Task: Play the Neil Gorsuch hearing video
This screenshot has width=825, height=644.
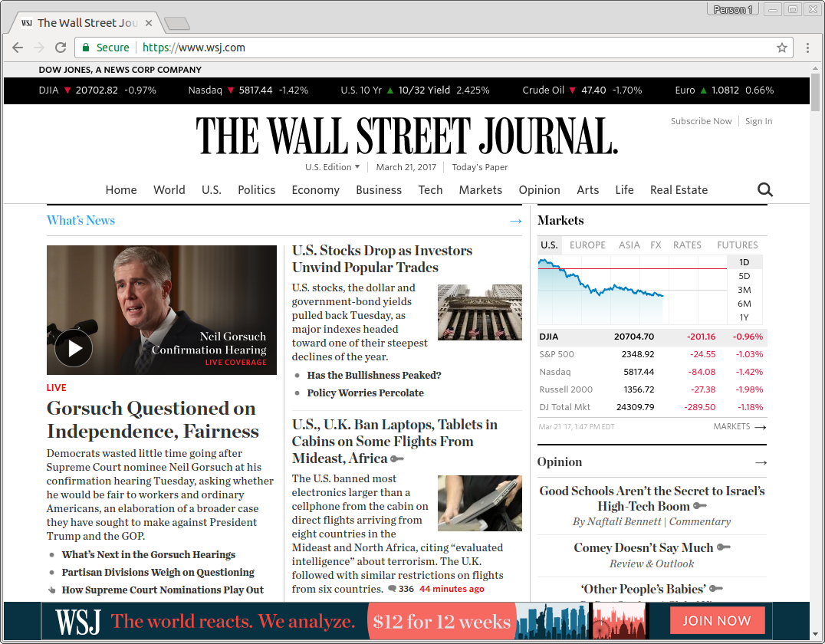Action: [x=74, y=348]
